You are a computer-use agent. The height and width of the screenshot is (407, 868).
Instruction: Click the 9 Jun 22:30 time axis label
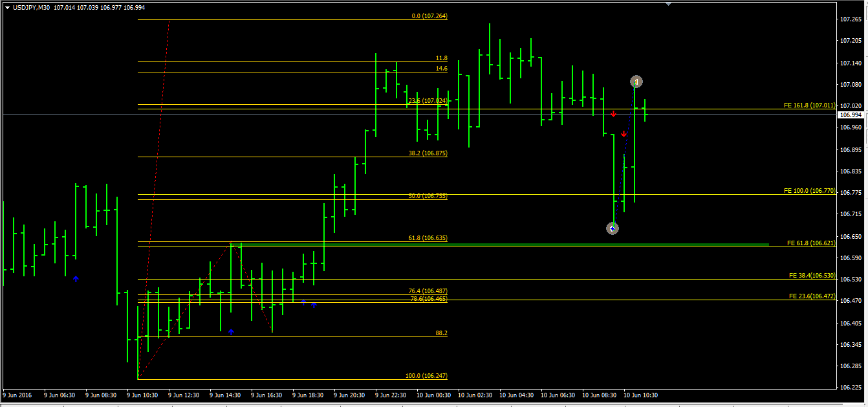(391, 395)
